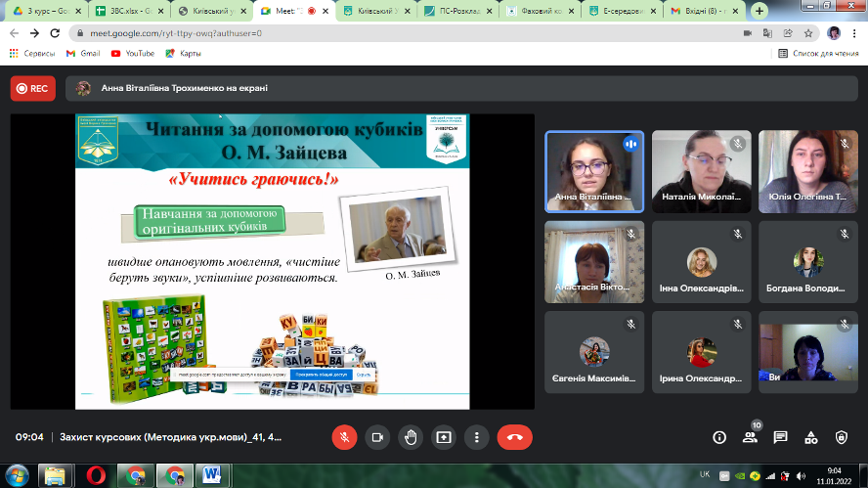Open Word from the taskbar
This screenshot has width=868, height=488.
211,476
